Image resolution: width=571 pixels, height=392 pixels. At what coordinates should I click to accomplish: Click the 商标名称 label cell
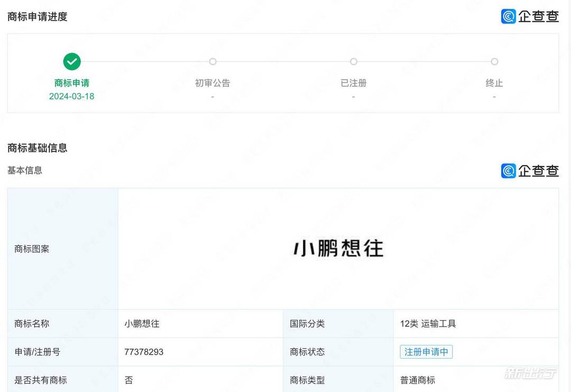(x=62, y=323)
